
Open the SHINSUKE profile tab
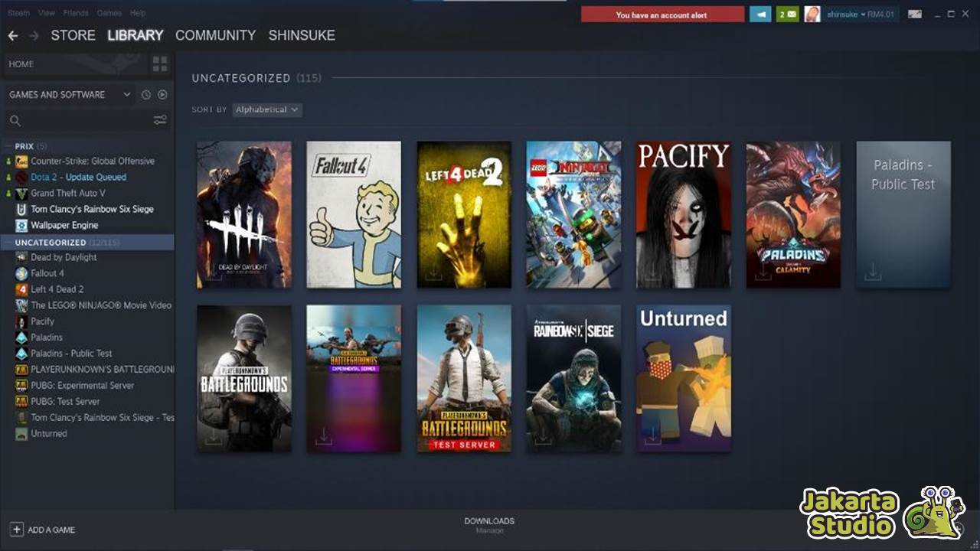click(302, 36)
